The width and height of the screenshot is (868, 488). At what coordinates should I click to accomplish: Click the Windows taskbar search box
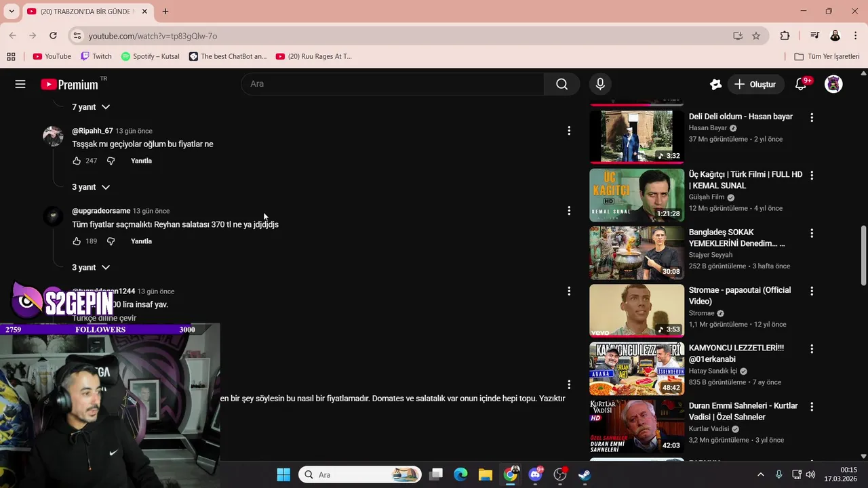(x=360, y=474)
